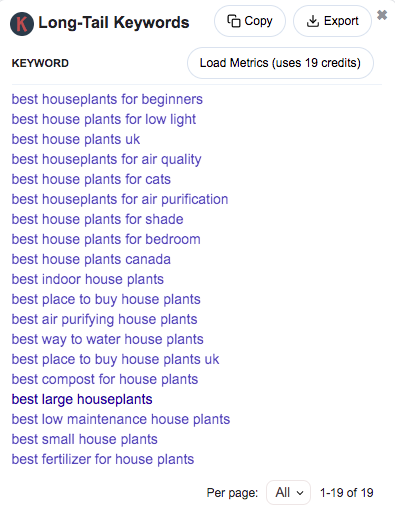
Task: Follow 'best houseplants for air purification' link
Action: pos(120,199)
